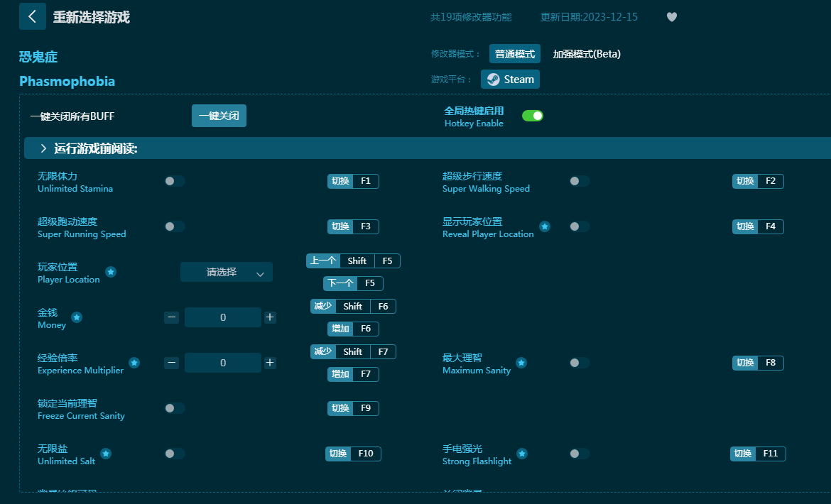Click F9 hotkey for Freeze Current Sanity
The height and width of the screenshot is (504, 831).
coord(353,408)
